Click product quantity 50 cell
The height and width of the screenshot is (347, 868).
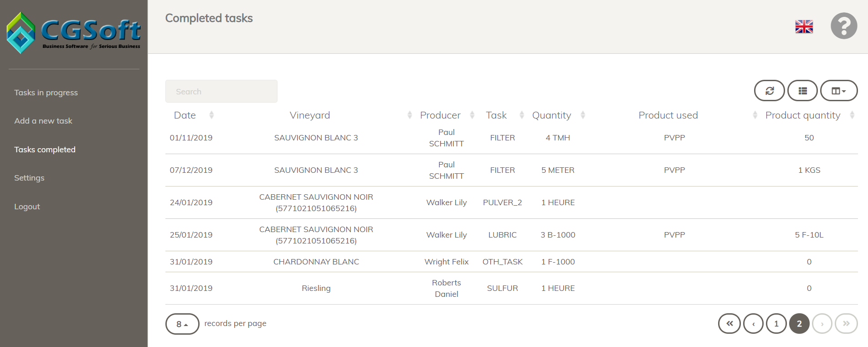point(809,138)
